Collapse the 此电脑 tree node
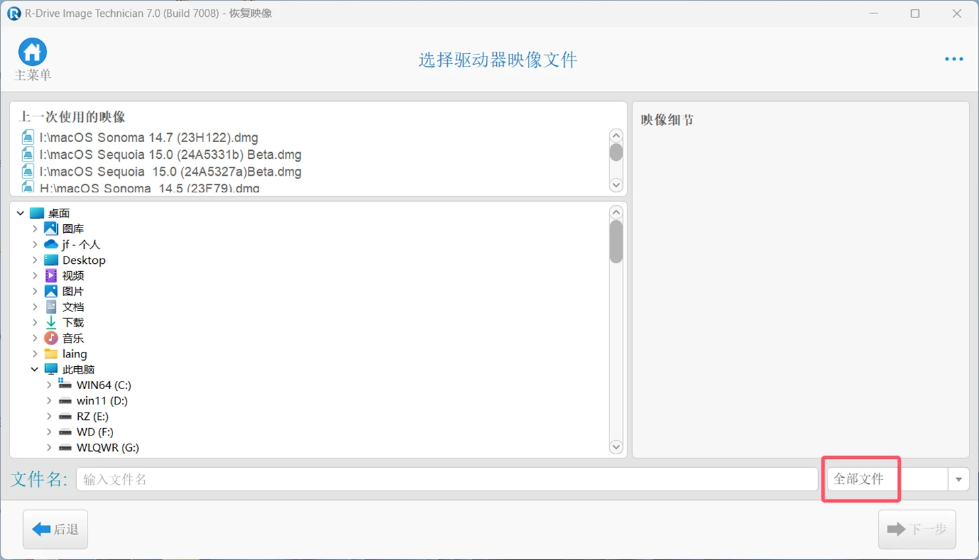This screenshot has width=979, height=560. 35,370
